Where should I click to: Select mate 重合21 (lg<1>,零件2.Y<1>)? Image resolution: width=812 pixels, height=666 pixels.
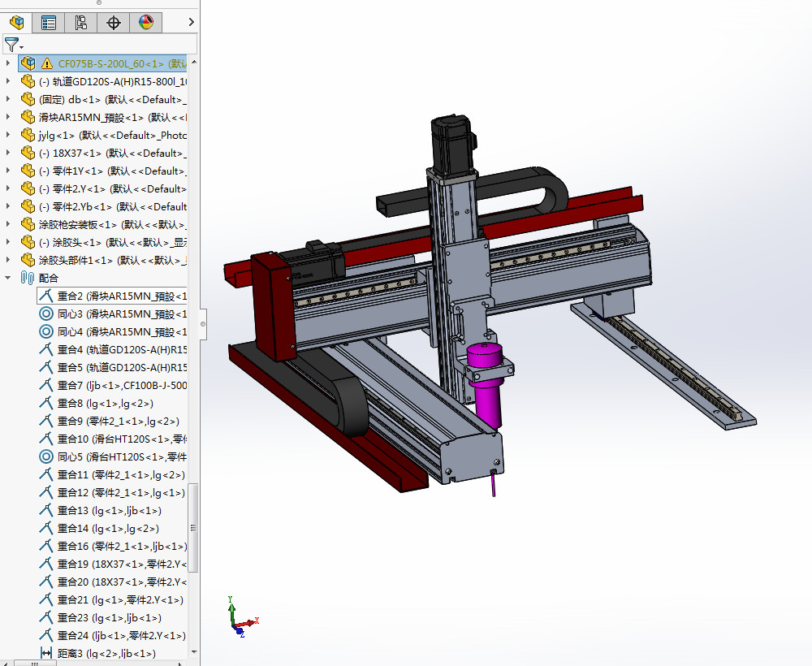(x=120, y=599)
